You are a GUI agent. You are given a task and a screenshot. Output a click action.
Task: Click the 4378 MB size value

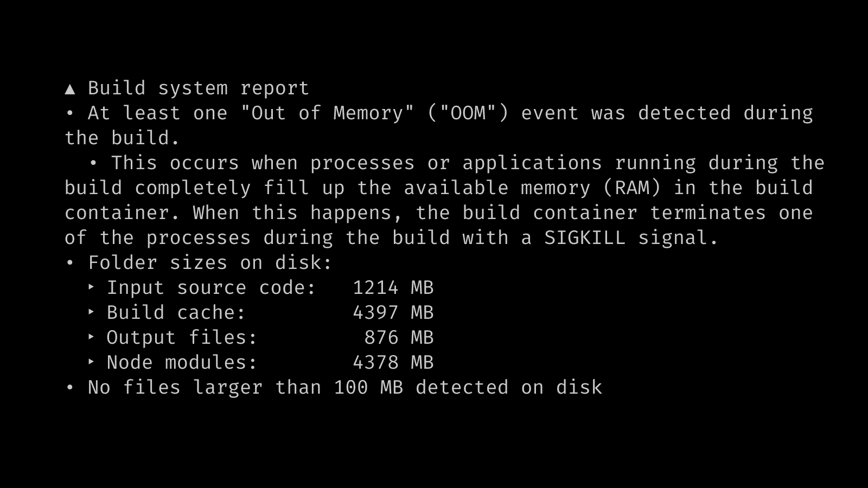[x=393, y=363]
